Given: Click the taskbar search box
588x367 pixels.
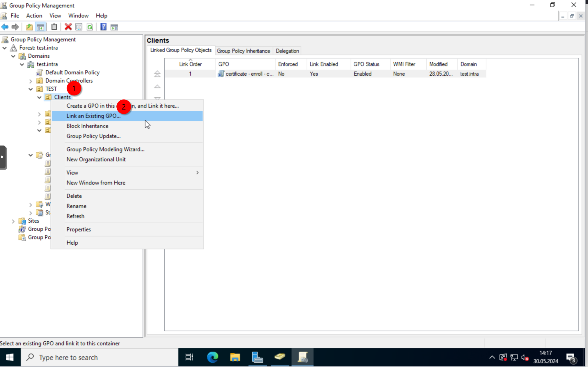Looking at the screenshot, I should (99, 357).
